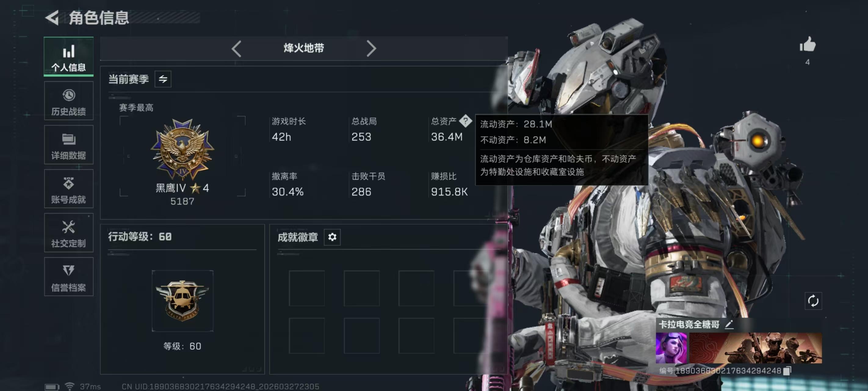This screenshot has height=391, width=868.
Task: Open the 社交定制 tab
Action: [x=68, y=233]
